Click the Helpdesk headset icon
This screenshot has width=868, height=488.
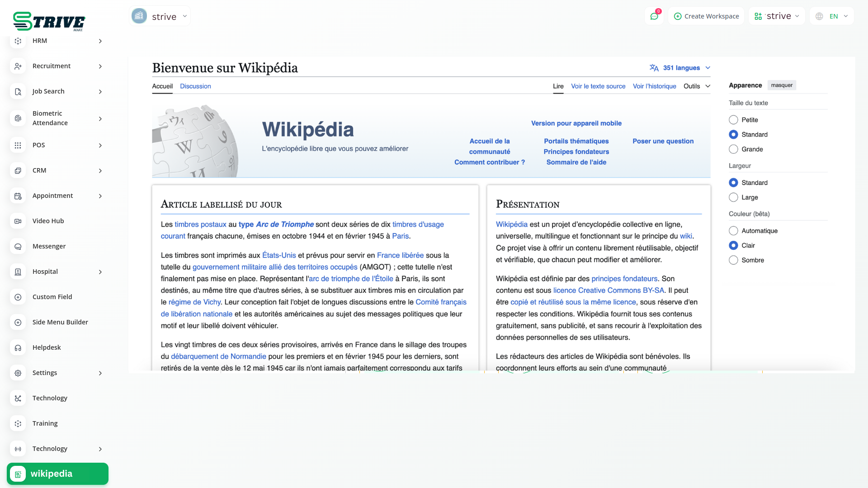coord(18,347)
